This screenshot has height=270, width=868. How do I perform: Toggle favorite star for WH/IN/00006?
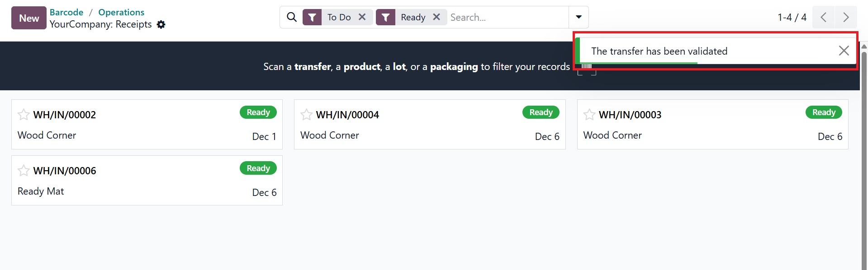24,171
